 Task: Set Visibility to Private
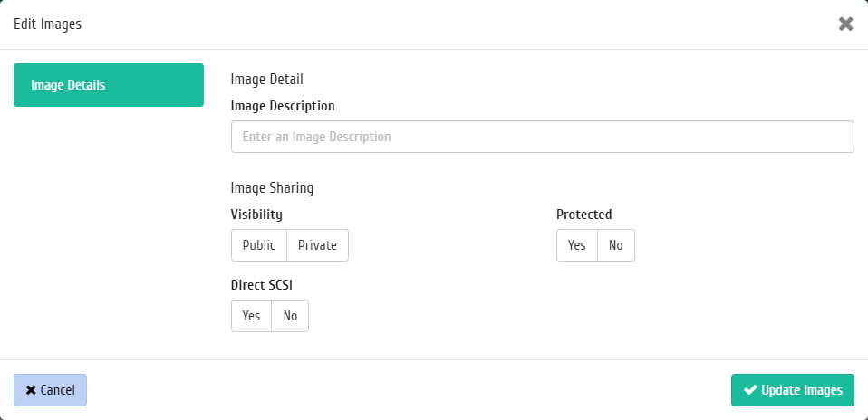coord(318,245)
